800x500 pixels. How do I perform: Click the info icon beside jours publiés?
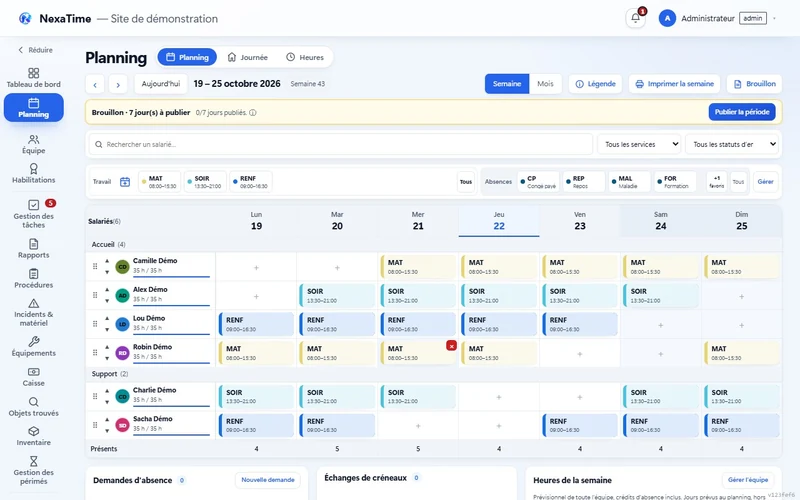point(253,112)
